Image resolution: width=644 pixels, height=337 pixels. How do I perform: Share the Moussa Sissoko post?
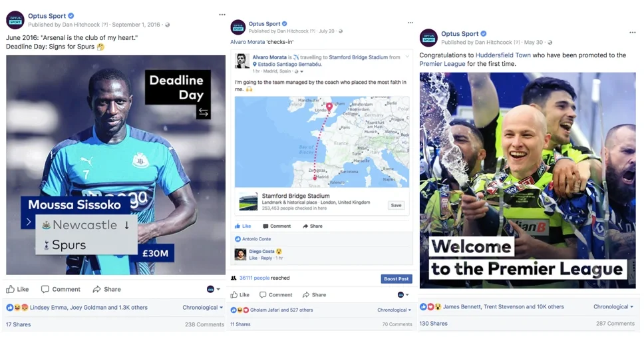(x=107, y=289)
